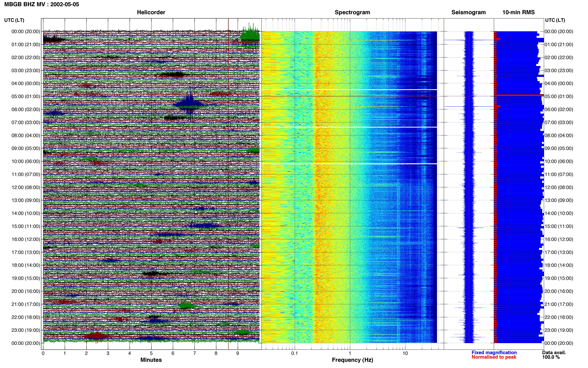Click the red Normalised to peak legend text
Screen dimensions: 588x368
[494, 357]
